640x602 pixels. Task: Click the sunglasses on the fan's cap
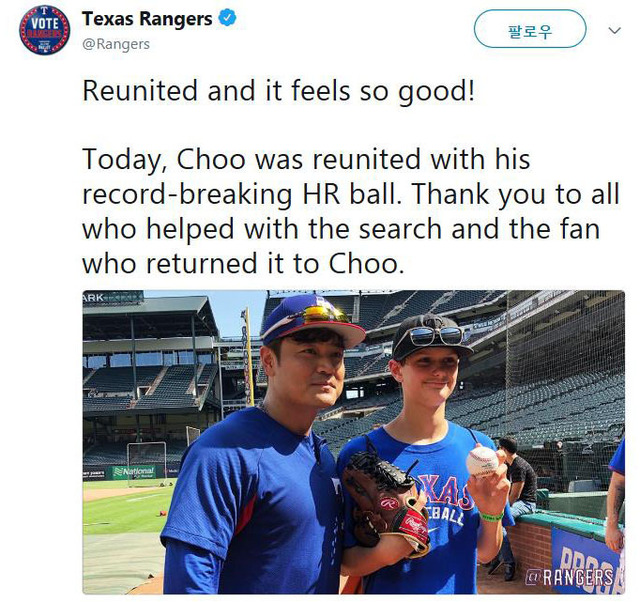(436, 336)
